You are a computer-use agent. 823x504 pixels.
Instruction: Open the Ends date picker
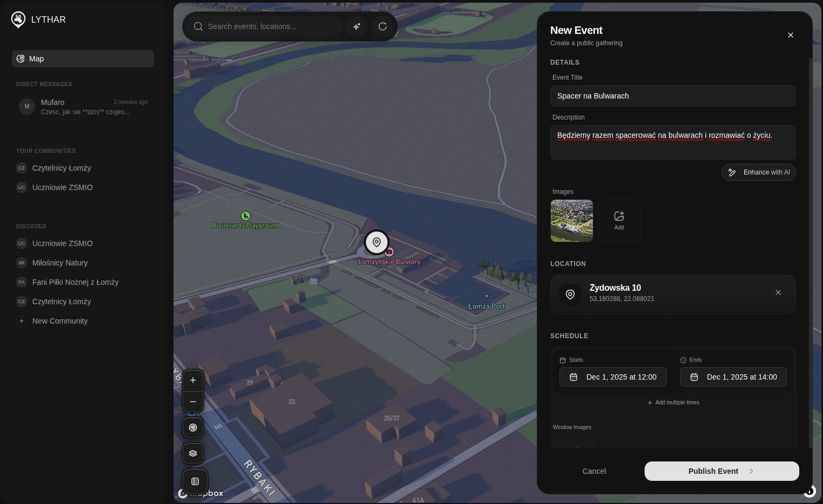pos(733,377)
